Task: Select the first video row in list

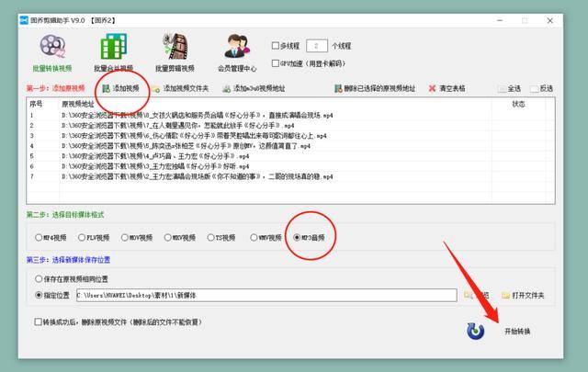Action: (184, 115)
